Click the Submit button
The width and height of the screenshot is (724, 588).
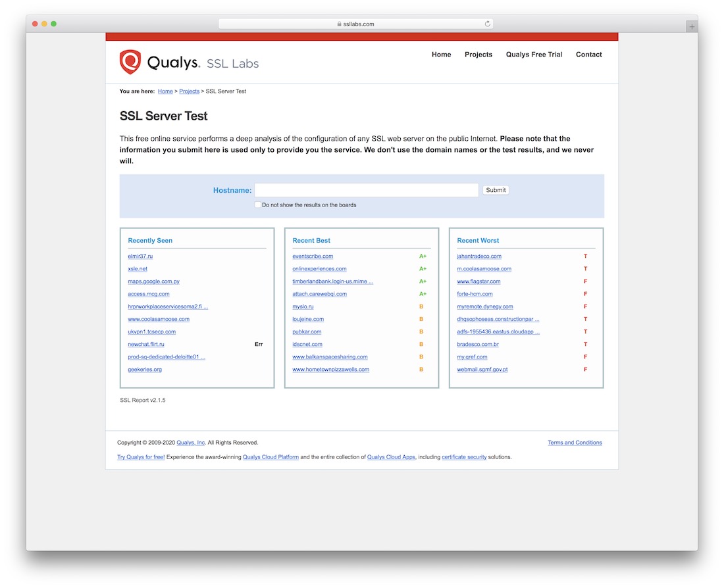click(x=496, y=190)
